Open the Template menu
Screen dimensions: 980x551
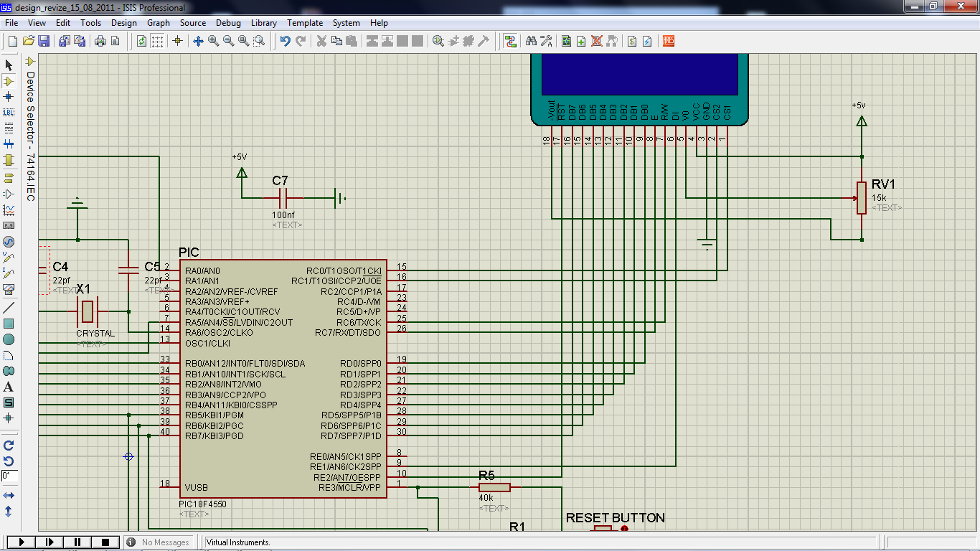(x=305, y=23)
